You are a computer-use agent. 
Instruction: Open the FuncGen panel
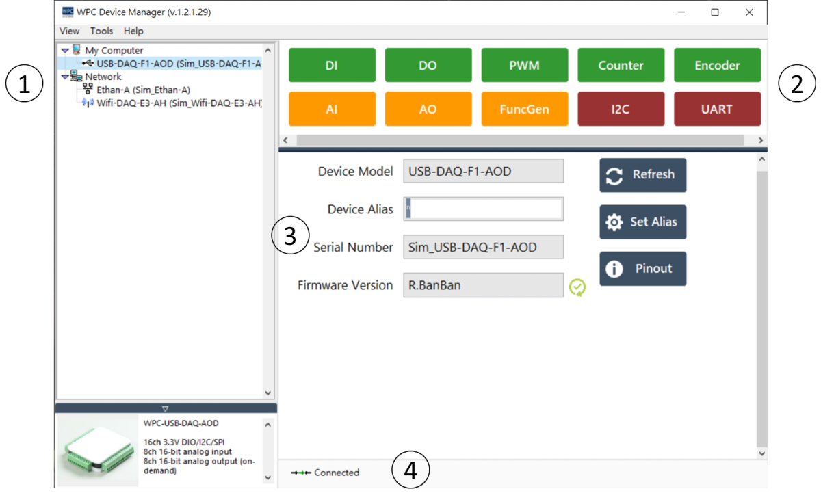pyautogui.click(x=525, y=109)
